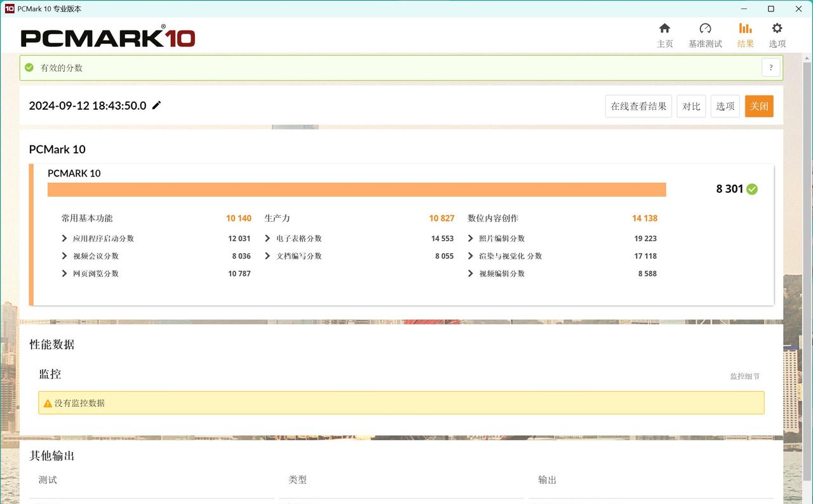
Task: Expand the 网页浏览分数 row
Action: tap(64, 274)
